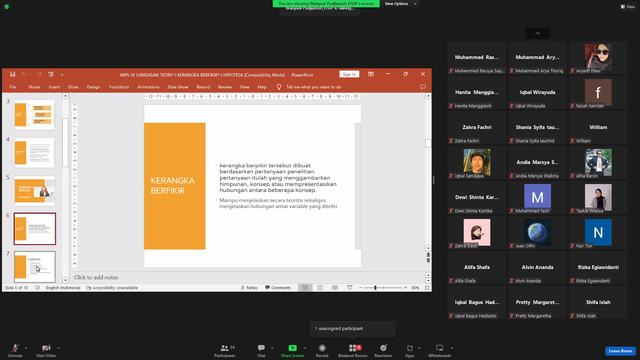Click the zoom slider handle

pyautogui.click(x=375, y=288)
